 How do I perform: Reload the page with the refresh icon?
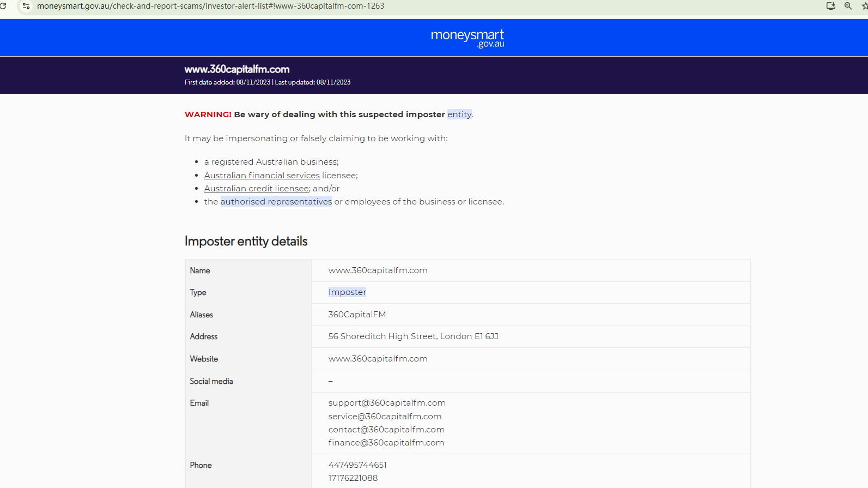3,6
